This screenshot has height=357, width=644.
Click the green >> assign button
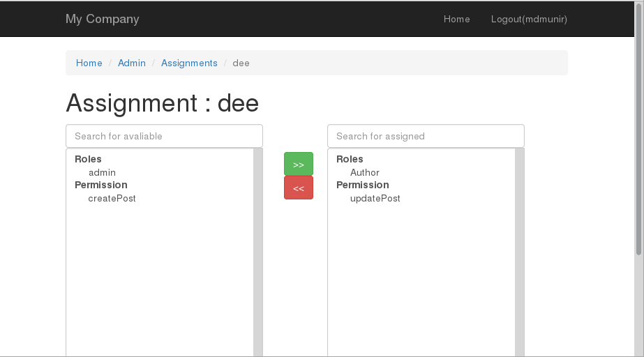point(298,165)
